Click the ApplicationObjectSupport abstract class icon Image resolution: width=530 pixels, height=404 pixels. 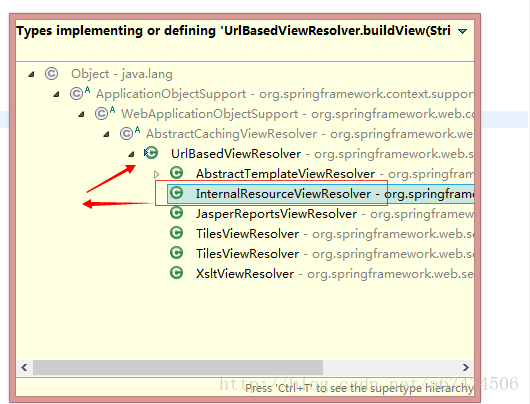pos(80,93)
